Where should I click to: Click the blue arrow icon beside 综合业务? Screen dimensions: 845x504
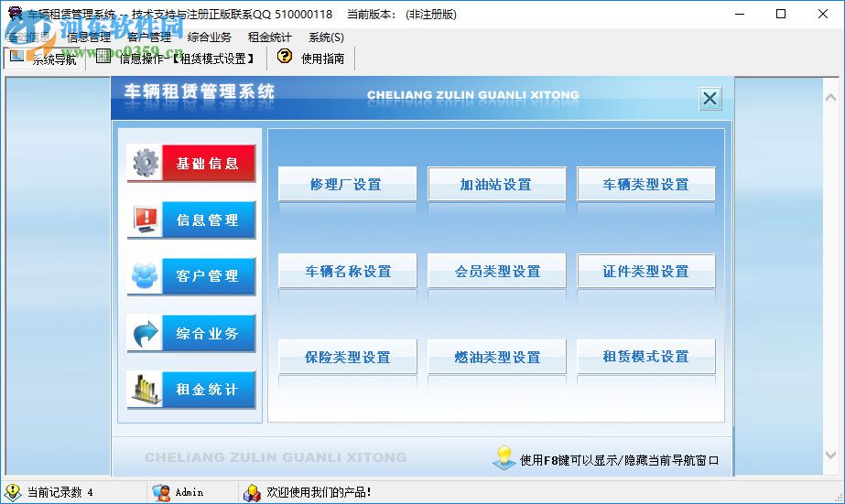tap(146, 333)
